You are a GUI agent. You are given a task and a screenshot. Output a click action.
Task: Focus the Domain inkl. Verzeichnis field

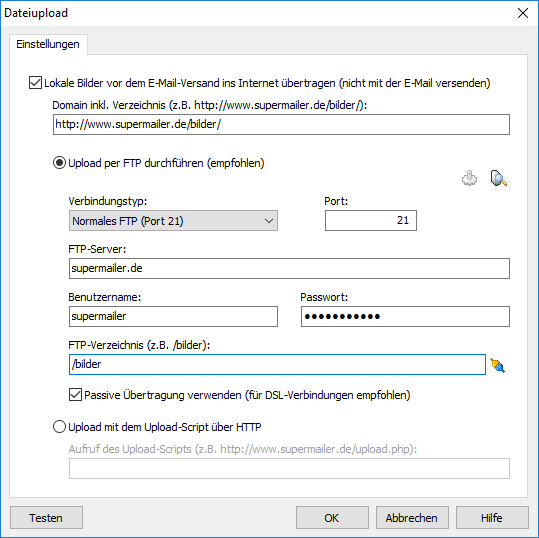281,124
